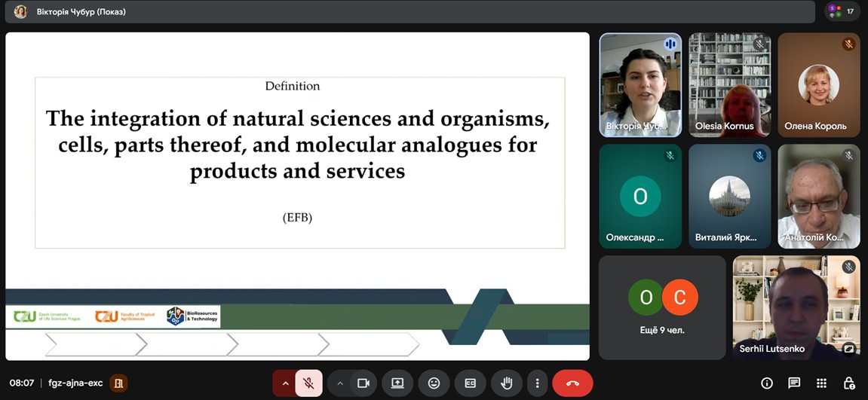Click the orange companion icon beside the meeting code

point(118,383)
